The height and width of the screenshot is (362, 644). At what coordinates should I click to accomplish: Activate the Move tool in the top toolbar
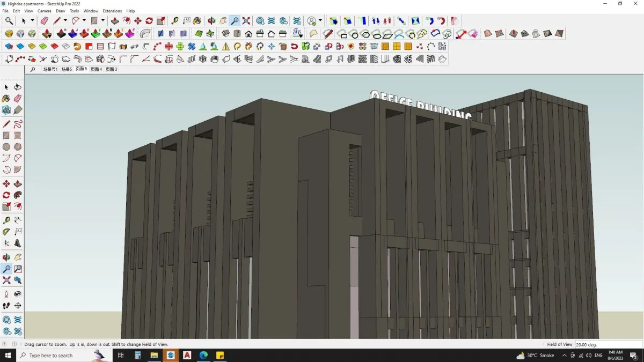pyautogui.click(x=138, y=21)
